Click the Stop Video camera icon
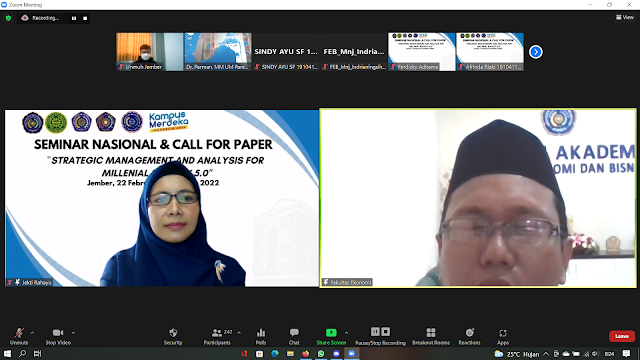Image resolution: width=640 pixels, height=360 pixels. 58,333
